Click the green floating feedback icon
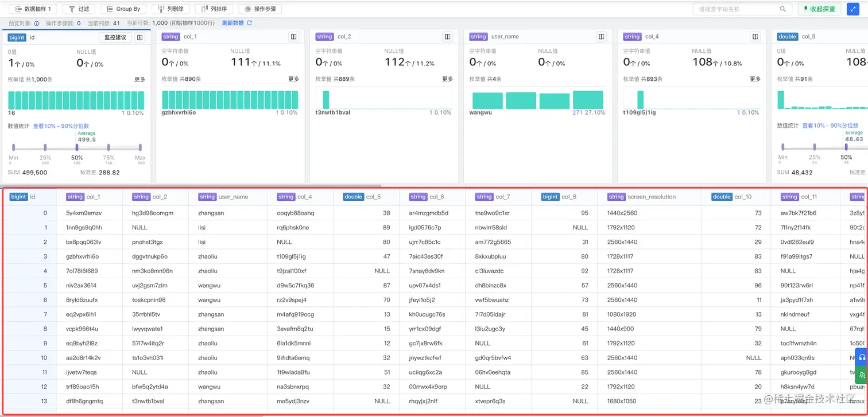This screenshot has height=417, width=868. 862,375
